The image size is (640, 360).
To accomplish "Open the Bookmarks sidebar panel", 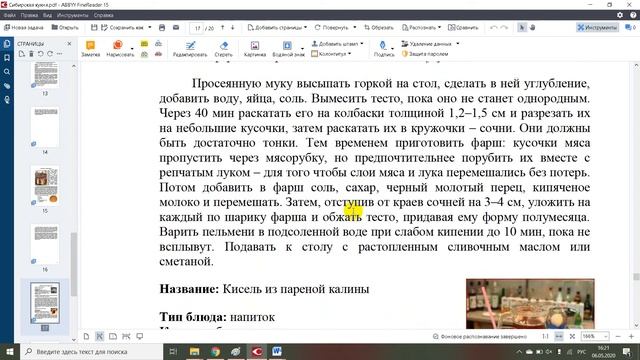I will click(7, 58).
